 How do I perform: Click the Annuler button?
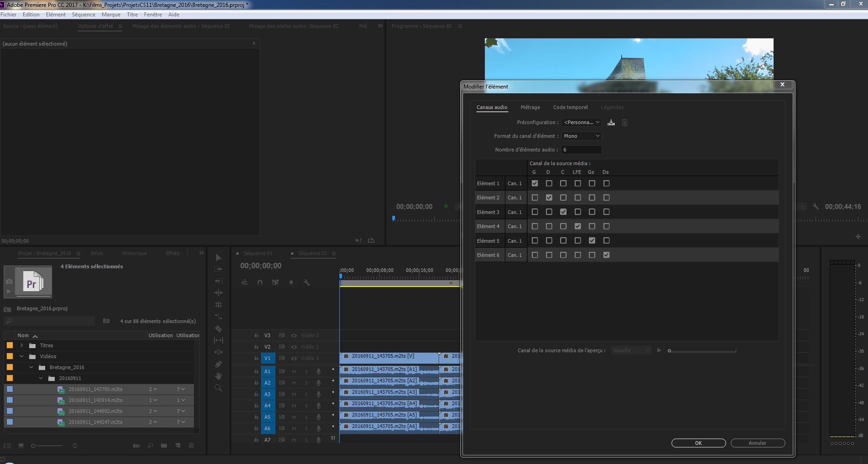point(758,443)
